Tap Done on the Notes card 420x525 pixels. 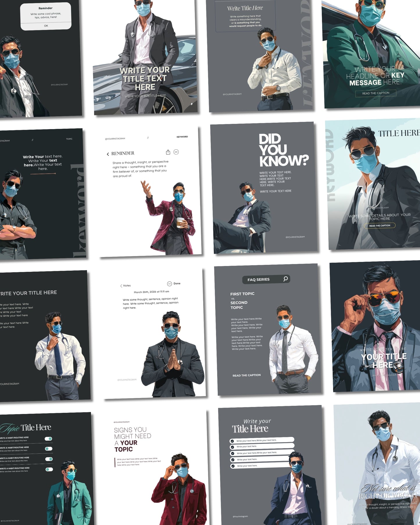177,283
